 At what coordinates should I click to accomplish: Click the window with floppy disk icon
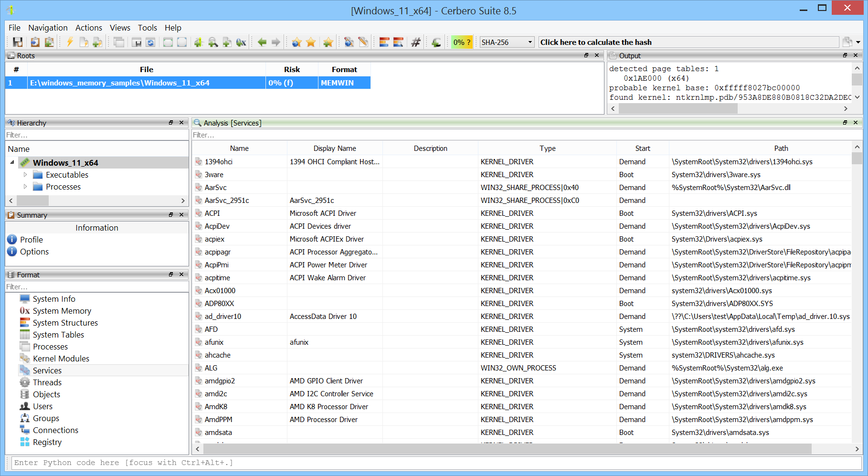pyautogui.click(x=137, y=42)
